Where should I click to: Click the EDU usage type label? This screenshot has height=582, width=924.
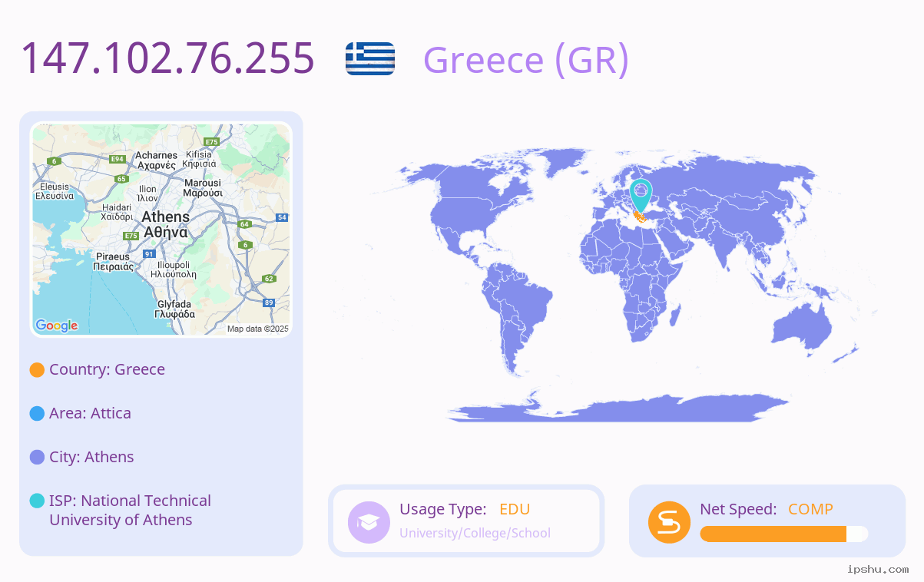(x=515, y=509)
